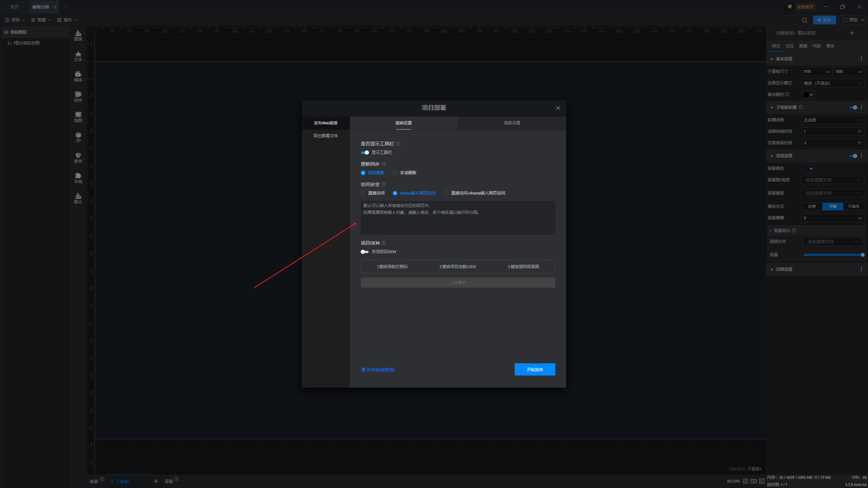
Task: Switch to the 高级设置 tab
Action: 512,123
